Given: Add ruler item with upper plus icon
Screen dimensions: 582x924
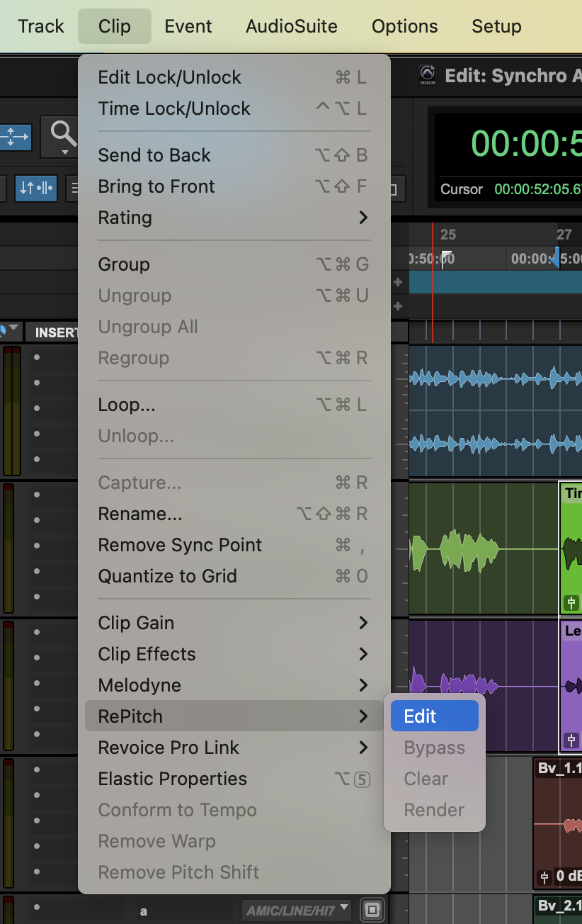Looking at the screenshot, I should (398, 282).
